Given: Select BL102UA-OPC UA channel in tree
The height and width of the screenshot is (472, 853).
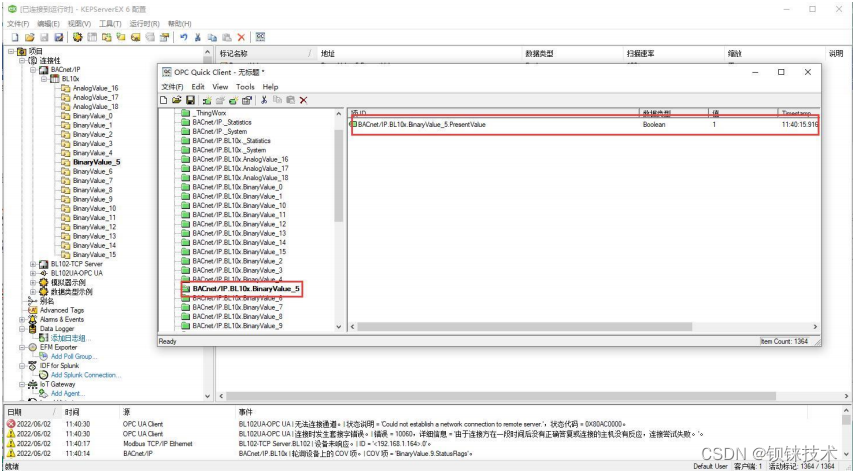Looking at the screenshot, I should tap(76, 273).
